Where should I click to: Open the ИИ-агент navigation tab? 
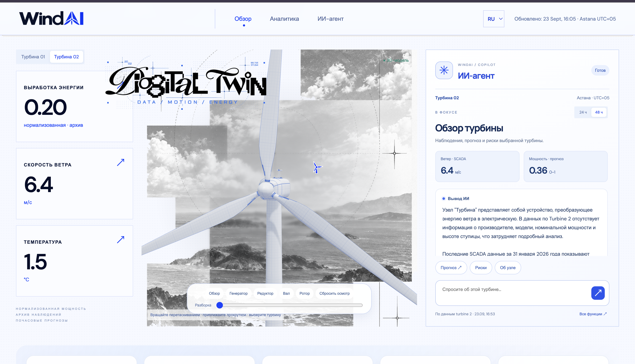(x=331, y=19)
